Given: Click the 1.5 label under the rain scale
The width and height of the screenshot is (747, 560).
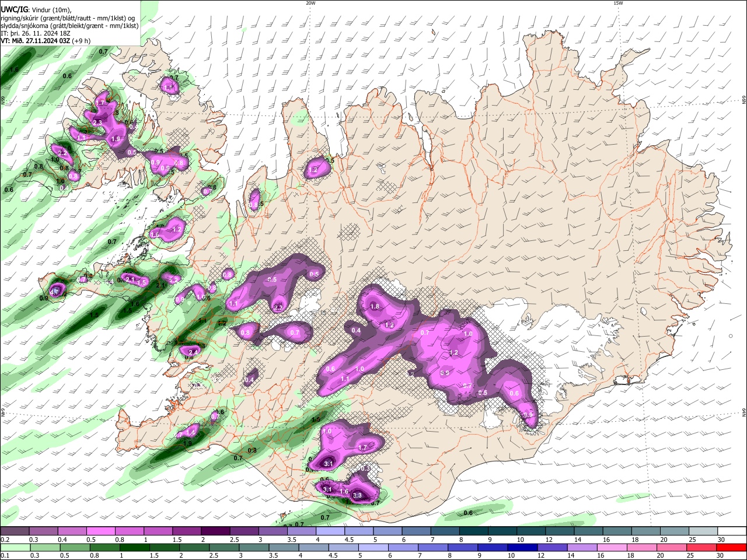Looking at the screenshot, I should (x=154, y=555).
